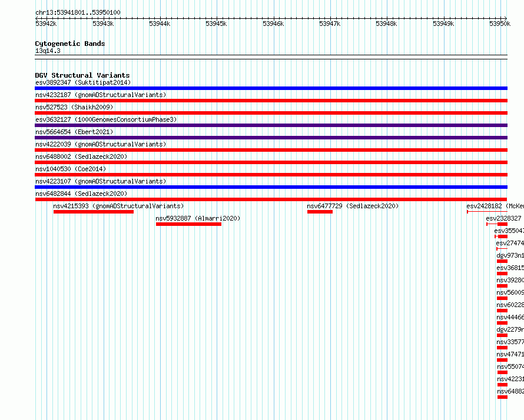The image size is (524, 420).
Task: Click the 53949k ruler tick label
Action: click(443, 24)
